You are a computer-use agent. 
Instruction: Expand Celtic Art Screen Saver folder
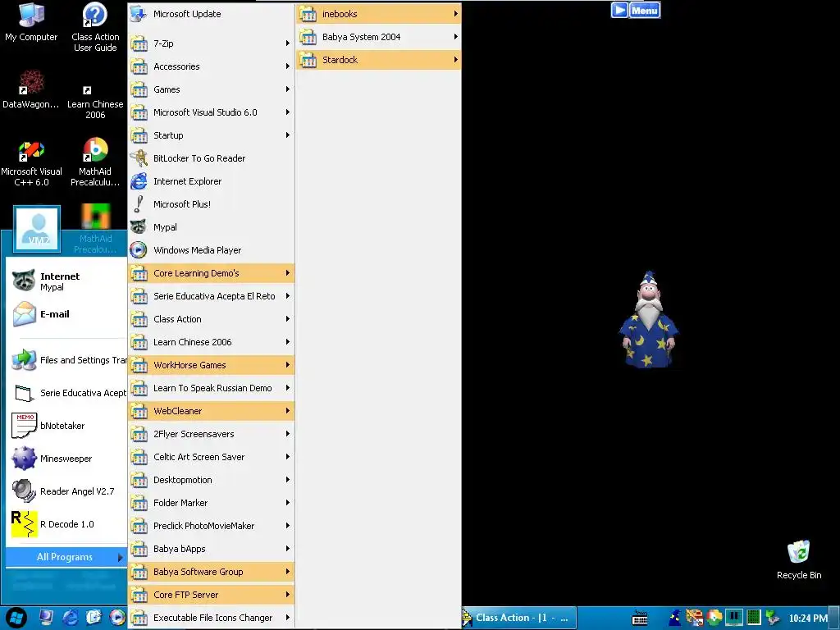212,457
